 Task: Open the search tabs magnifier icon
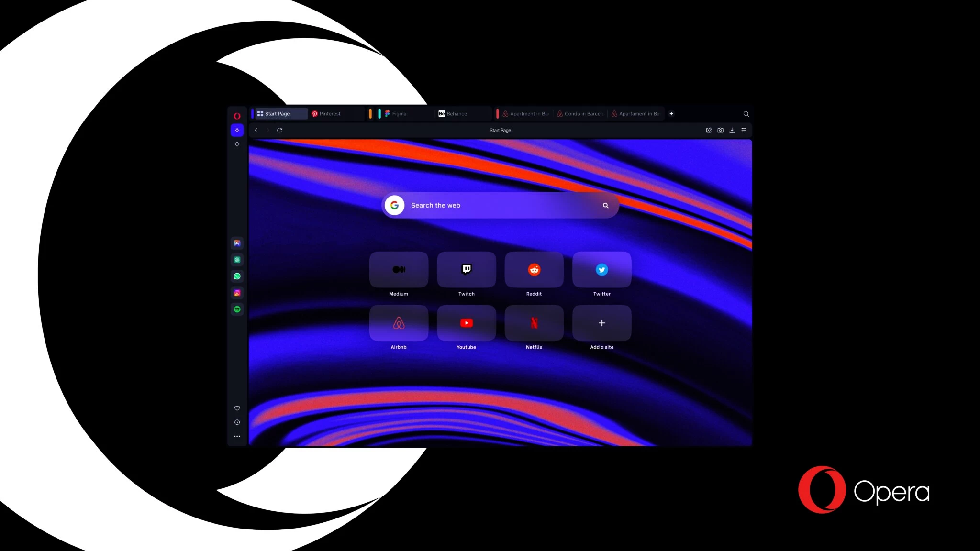(x=746, y=114)
